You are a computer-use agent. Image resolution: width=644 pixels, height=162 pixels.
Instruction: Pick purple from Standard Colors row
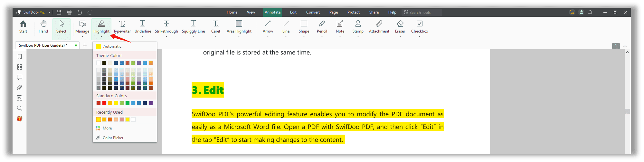point(151,103)
